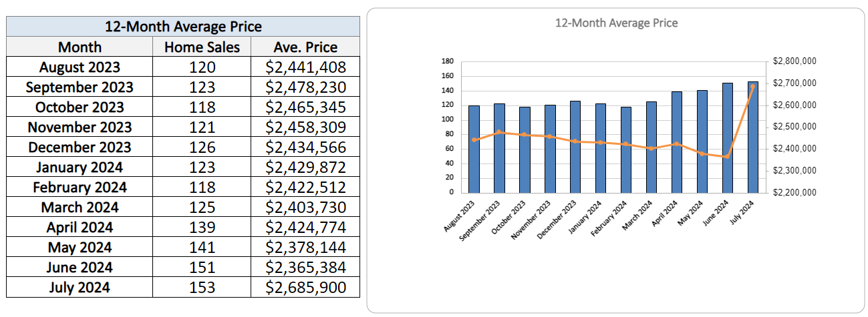
Task: Click the price $2,458,309
Action: 305,127
